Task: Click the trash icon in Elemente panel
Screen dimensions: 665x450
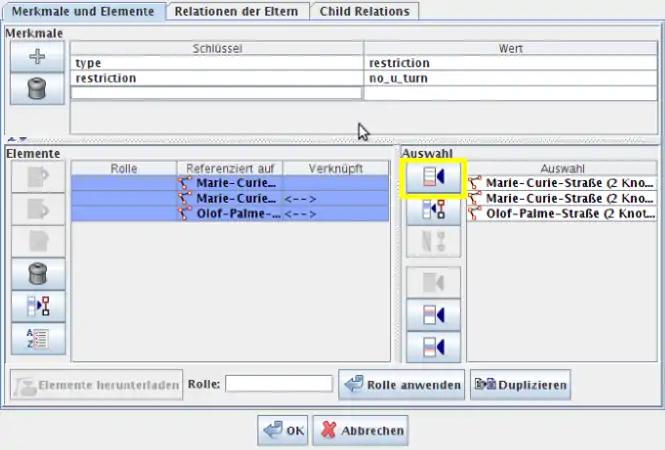Action: tap(36, 273)
